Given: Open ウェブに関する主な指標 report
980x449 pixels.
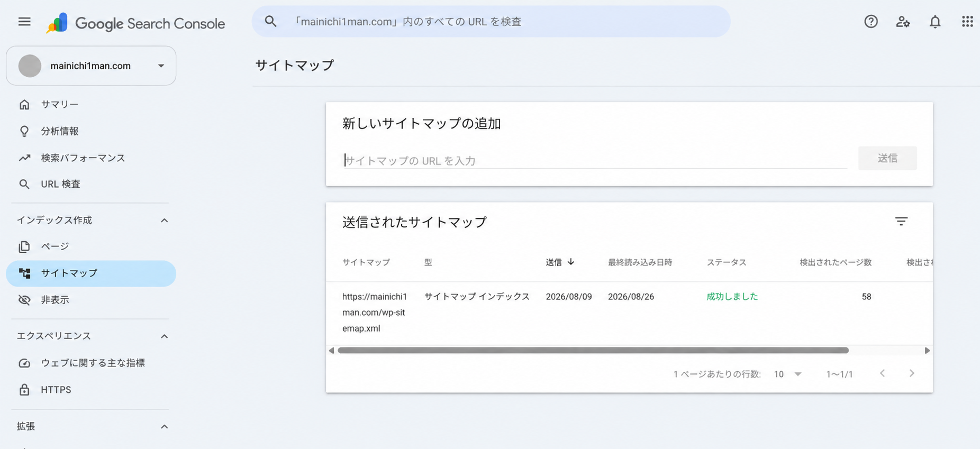Looking at the screenshot, I should point(91,363).
